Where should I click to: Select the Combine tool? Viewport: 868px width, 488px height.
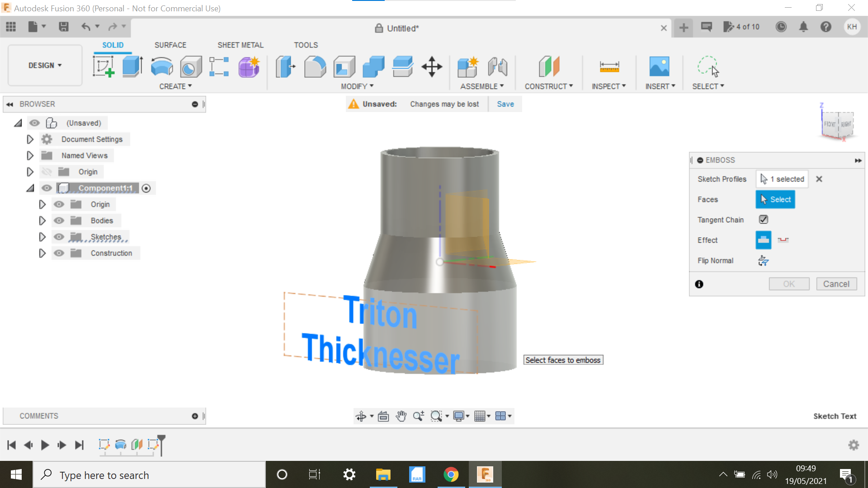373,67
